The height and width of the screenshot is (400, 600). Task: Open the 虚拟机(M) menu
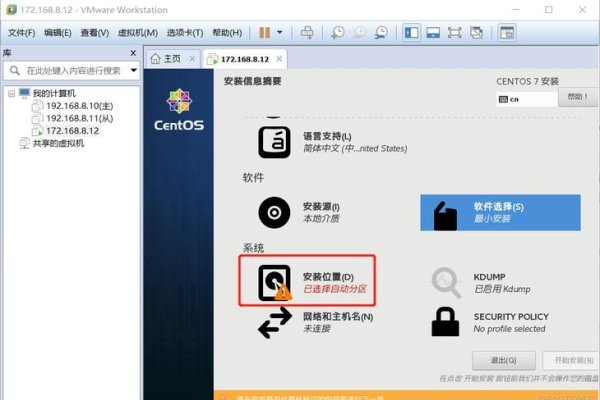click(x=138, y=33)
